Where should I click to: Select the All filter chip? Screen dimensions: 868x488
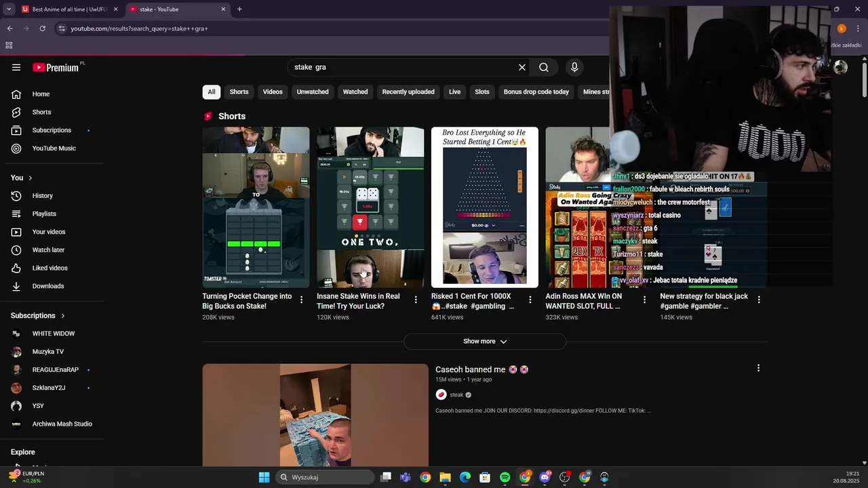tap(212, 92)
